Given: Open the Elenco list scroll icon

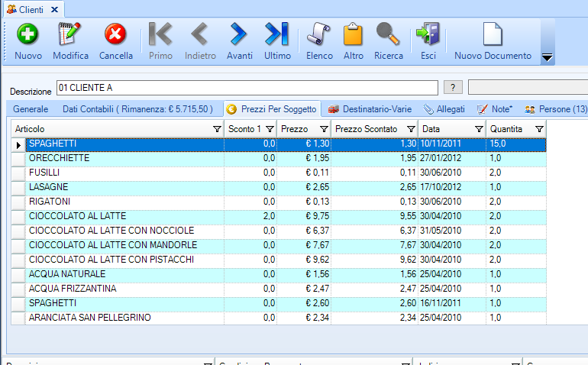Looking at the screenshot, I should coord(319,35).
